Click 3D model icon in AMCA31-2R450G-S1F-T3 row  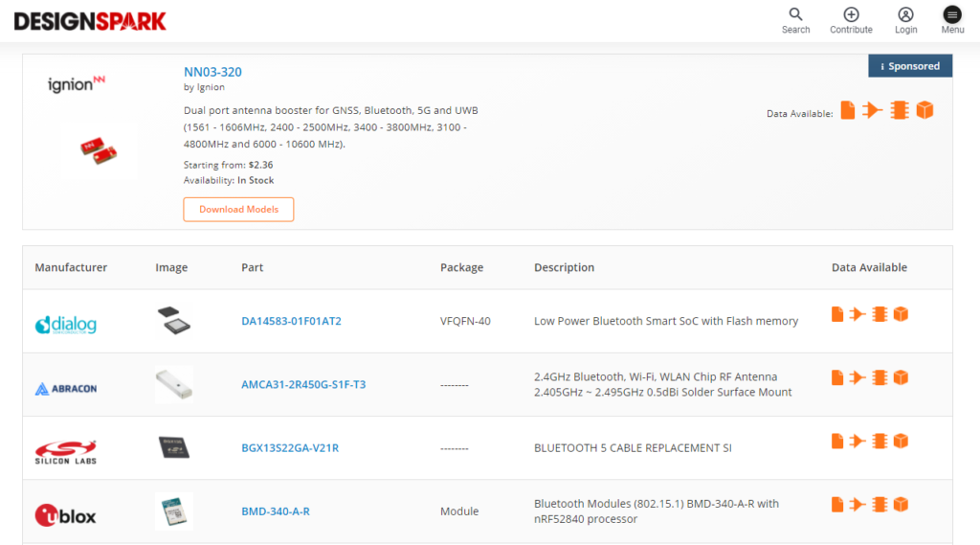point(901,377)
